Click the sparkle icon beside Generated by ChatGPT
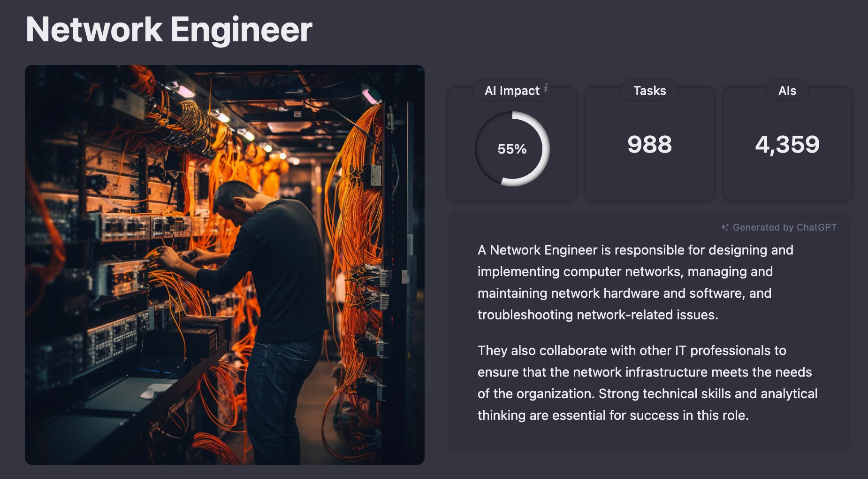 click(724, 227)
